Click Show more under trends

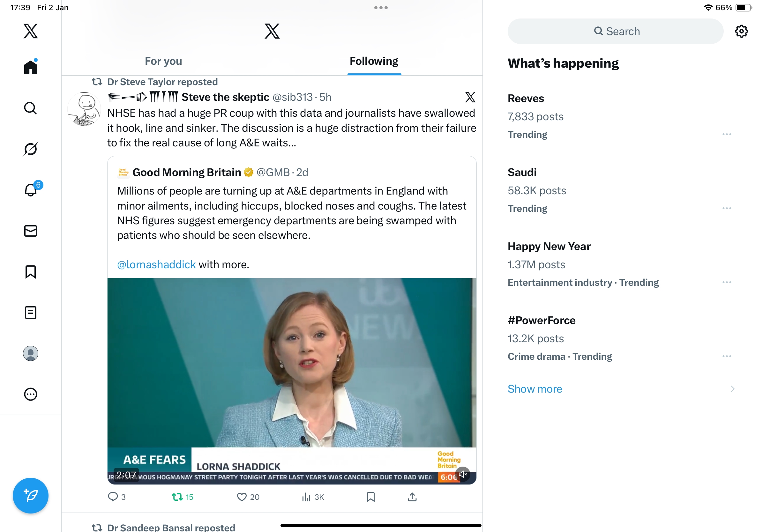coord(535,389)
